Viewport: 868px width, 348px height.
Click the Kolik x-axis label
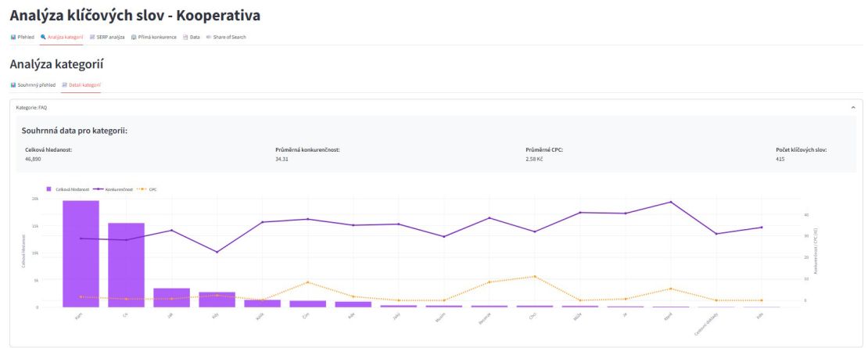[x=260, y=315]
